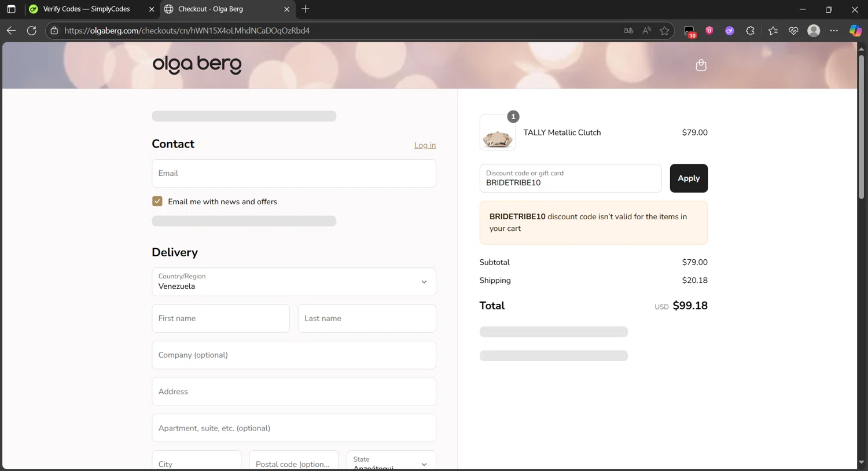The image size is (868, 471).
Task: Expand the Country/Region dropdown
Action: click(294, 282)
